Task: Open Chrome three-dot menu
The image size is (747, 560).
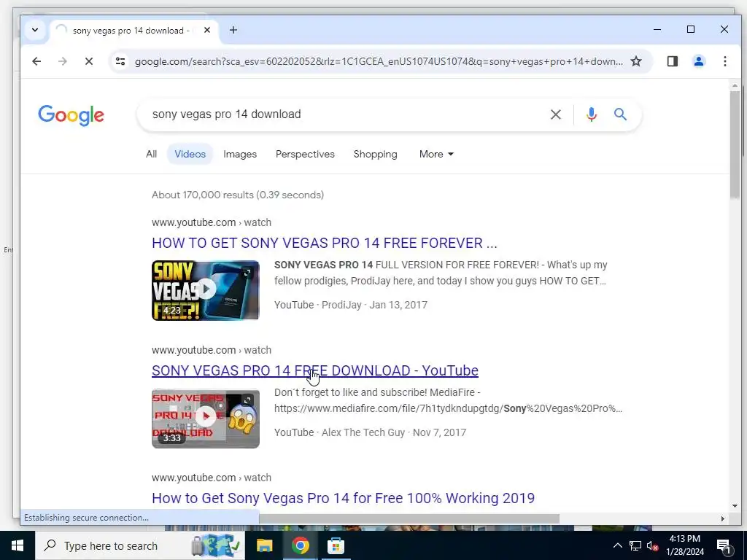Action: click(x=724, y=61)
